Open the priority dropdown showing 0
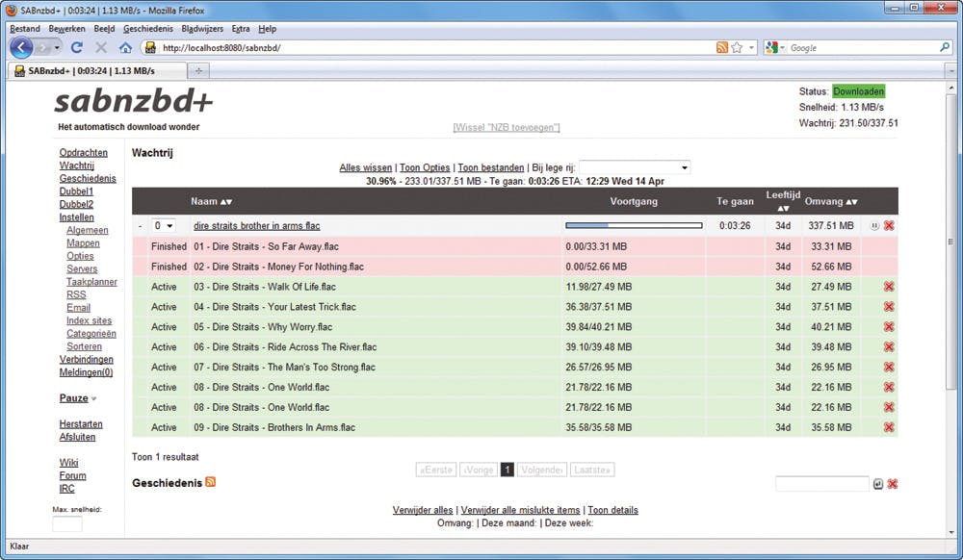The image size is (963, 560). tap(164, 226)
